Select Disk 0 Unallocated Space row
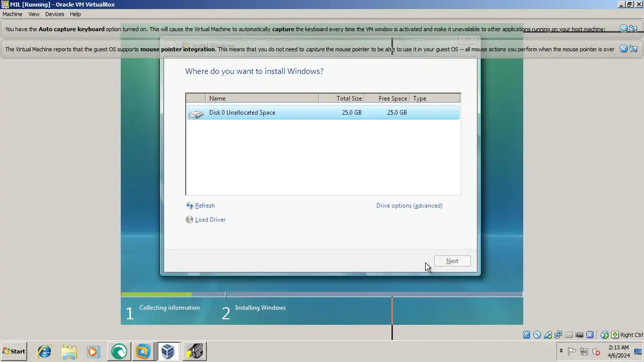 point(323,113)
